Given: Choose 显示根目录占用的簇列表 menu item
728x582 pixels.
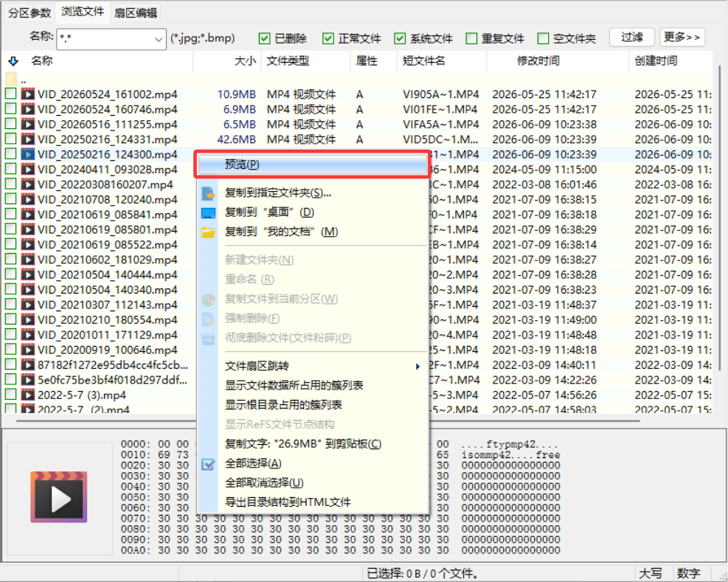Looking at the screenshot, I should (311, 405).
